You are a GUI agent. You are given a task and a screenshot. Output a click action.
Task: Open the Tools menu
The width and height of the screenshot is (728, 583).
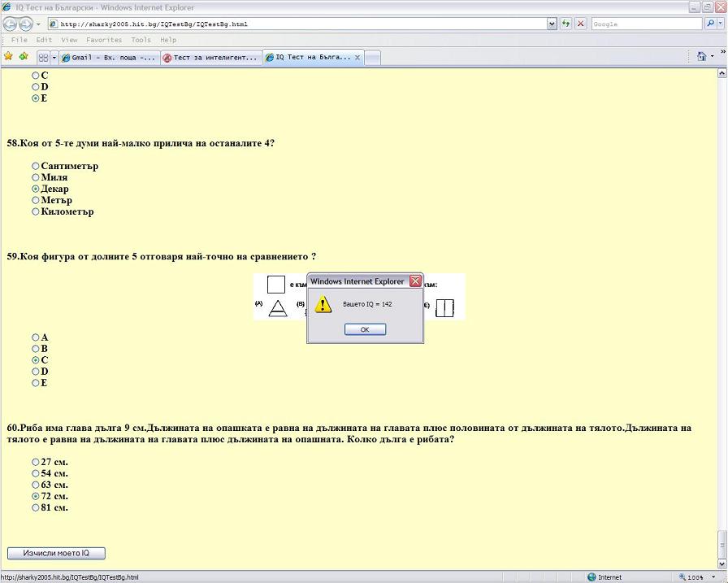[141, 40]
